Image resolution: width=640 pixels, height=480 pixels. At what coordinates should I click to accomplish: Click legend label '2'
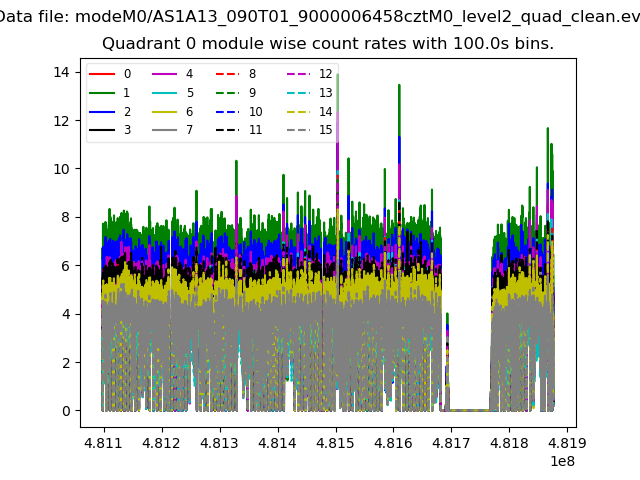point(127,111)
